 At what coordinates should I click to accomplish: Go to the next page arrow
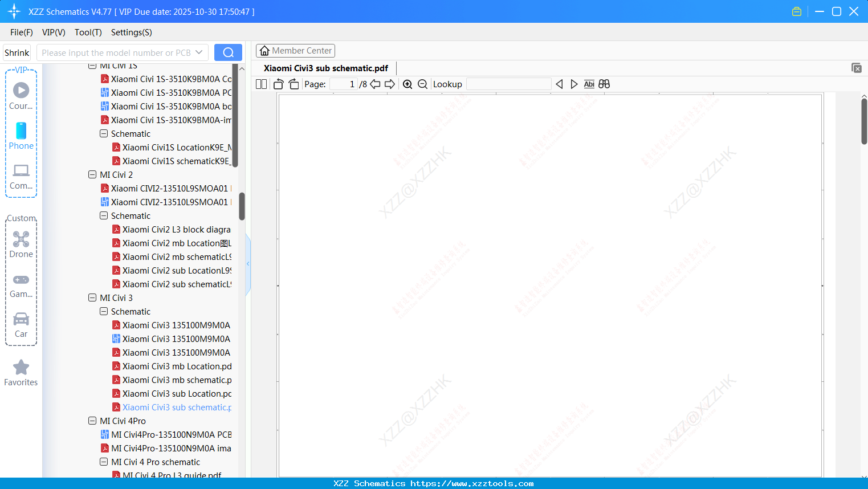pos(390,84)
